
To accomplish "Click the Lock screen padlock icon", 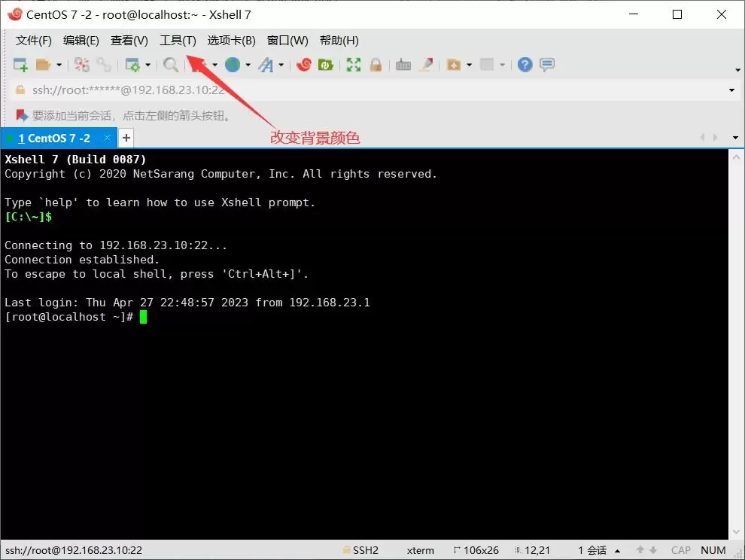I will click(376, 65).
